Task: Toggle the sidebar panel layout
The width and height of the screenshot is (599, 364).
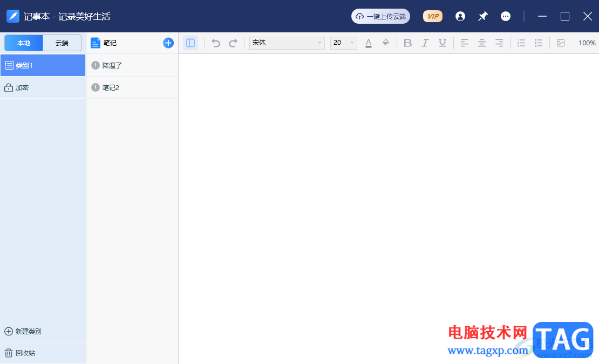Action: pyautogui.click(x=190, y=43)
